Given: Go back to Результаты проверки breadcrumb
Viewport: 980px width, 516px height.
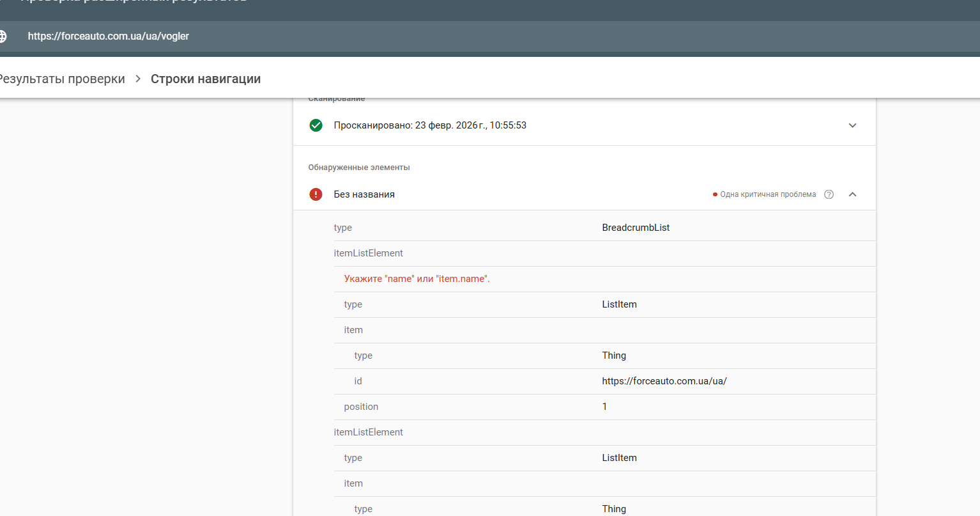Looking at the screenshot, I should pyautogui.click(x=62, y=79).
